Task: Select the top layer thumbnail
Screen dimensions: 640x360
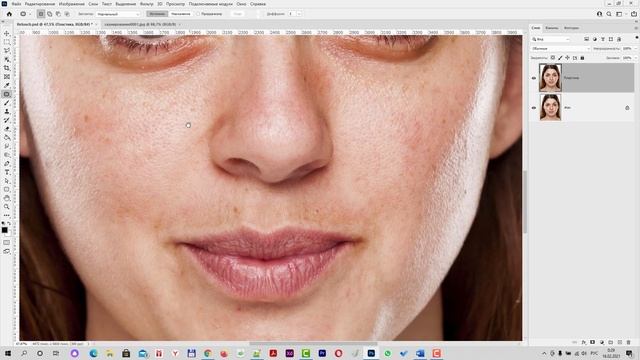Action: 550,78
